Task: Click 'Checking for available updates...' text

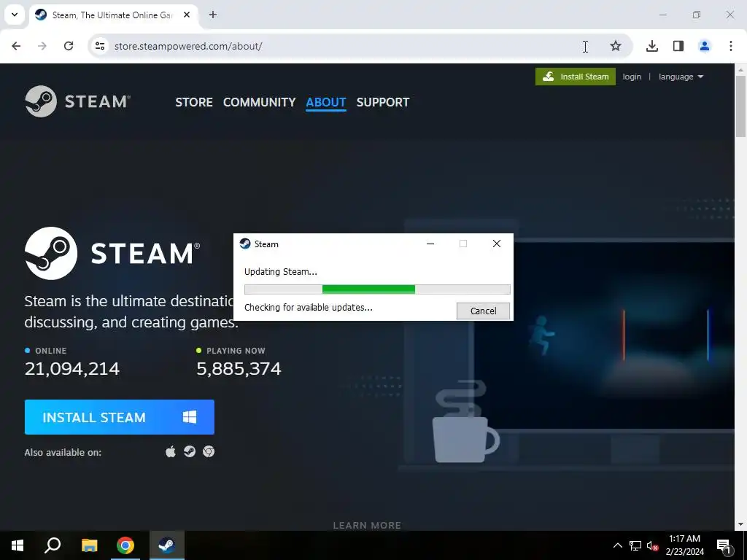Action: pyautogui.click(x=309, y=308)
